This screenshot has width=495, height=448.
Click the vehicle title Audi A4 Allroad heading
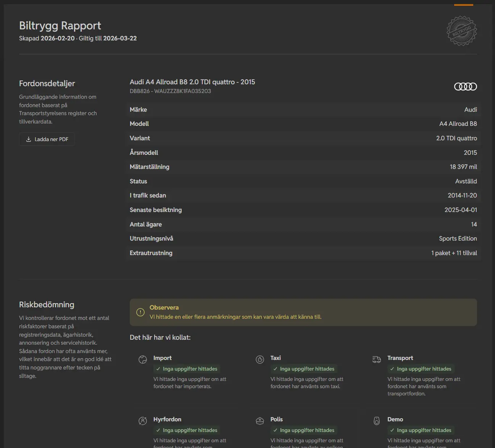click(x=192, y=82)
